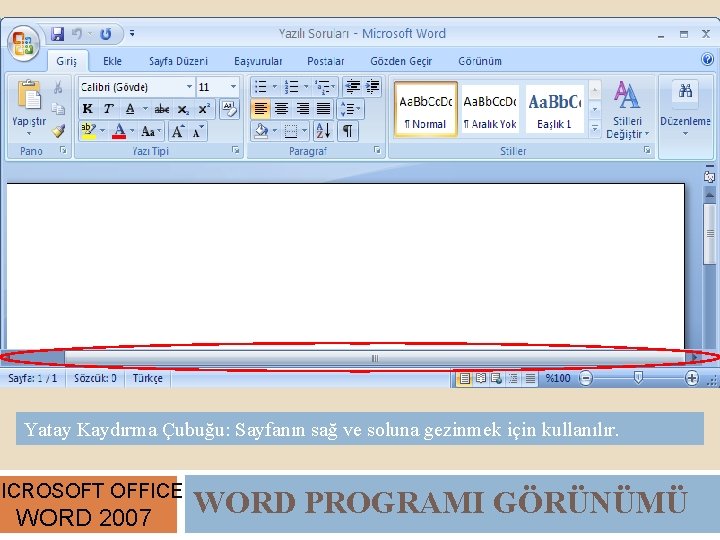Open the borders dropdown
Viewport: 720px width, 540px height.
[x=304, y=131]
